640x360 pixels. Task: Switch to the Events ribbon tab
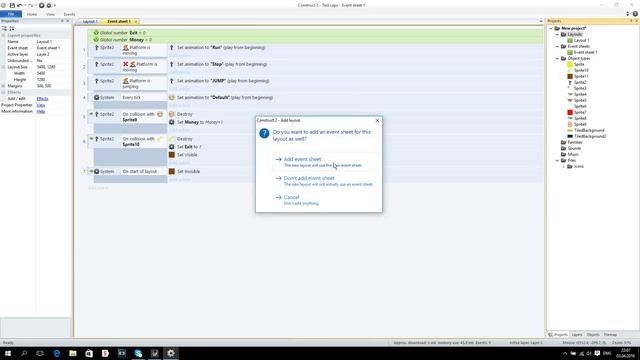(69, 14)
